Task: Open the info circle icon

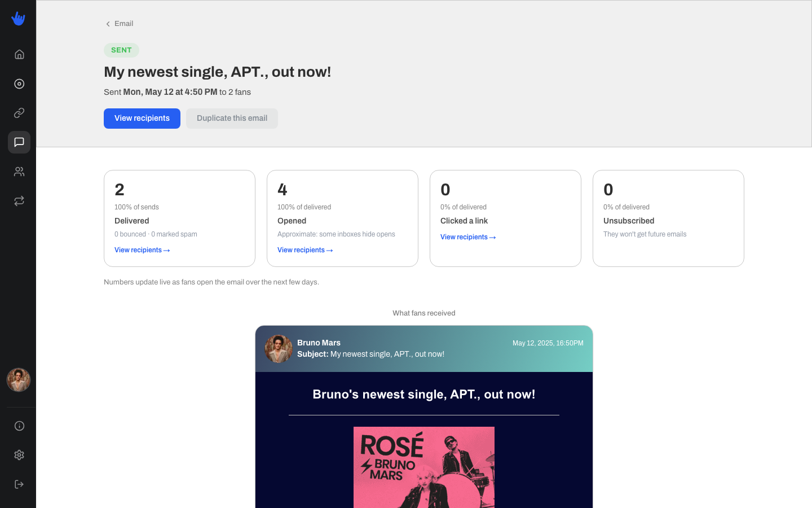Action: click(x=19, y=426)
